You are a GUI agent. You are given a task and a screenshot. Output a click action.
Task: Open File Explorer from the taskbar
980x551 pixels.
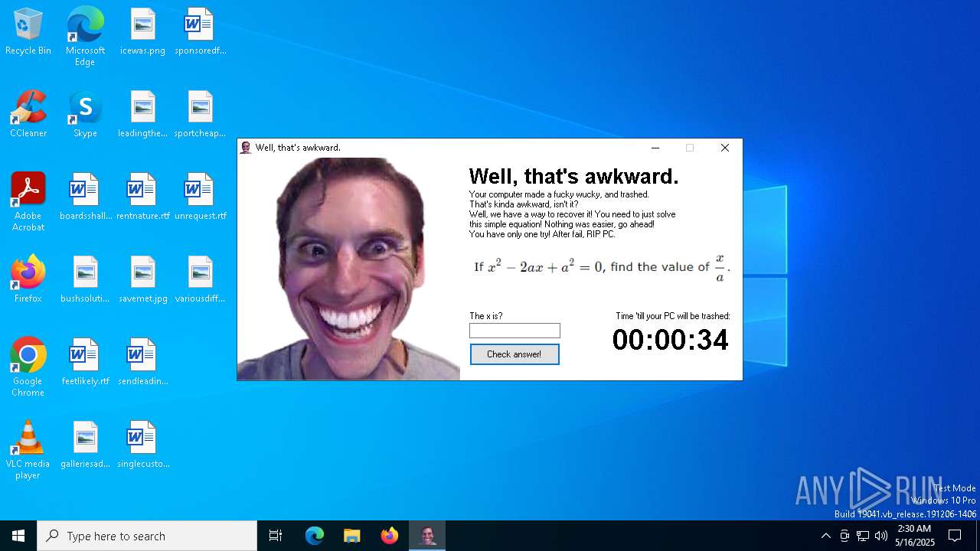coord(351,536)
